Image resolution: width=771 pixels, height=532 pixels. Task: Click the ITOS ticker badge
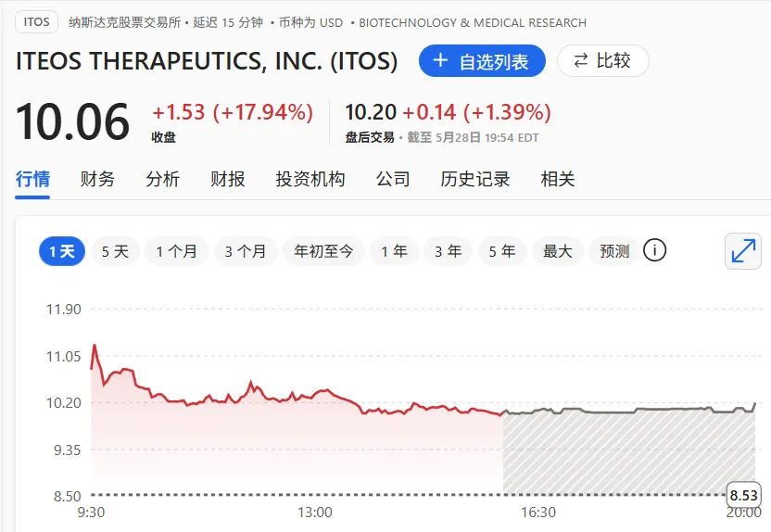tap(37, 22)
